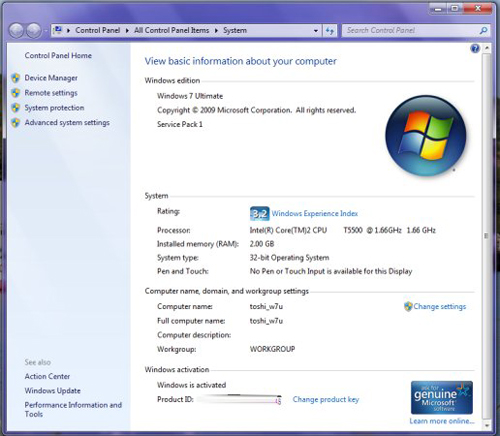Select the Control Panel breadcrumb
The height and width of the screenshot is (436, 500).
tap(97, 30)
